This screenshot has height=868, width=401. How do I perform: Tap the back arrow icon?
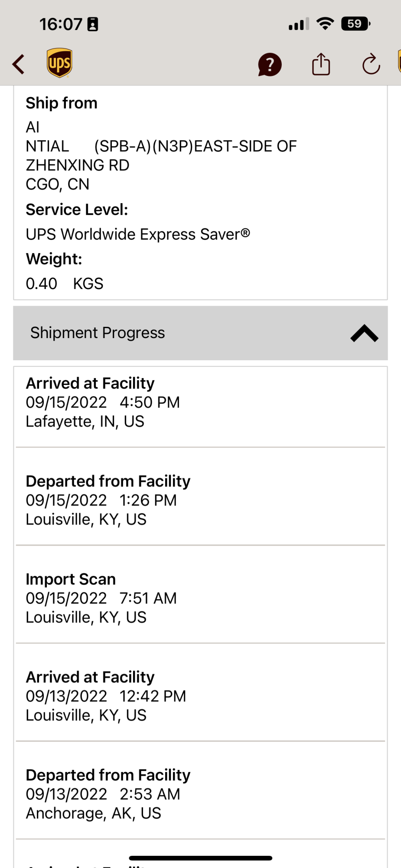click(19, 65)
